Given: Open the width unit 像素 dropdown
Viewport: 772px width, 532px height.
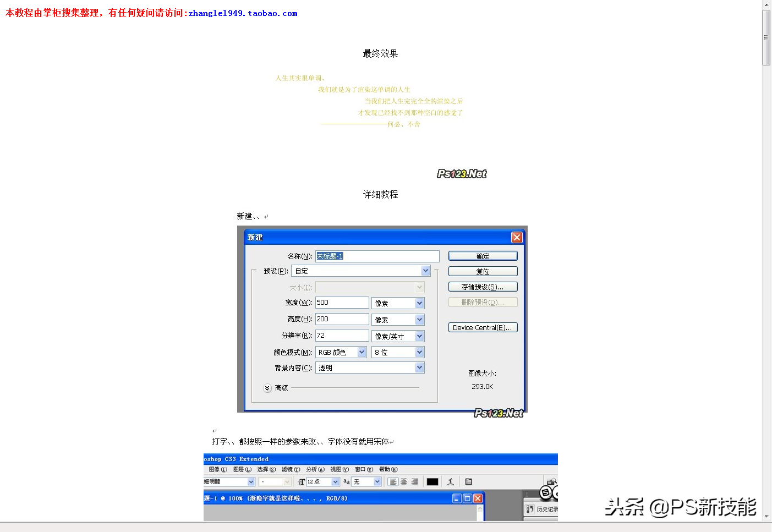Looking at the screenshot, I should coord(419,303).
